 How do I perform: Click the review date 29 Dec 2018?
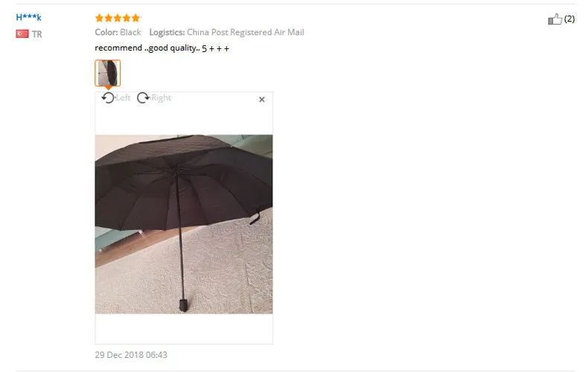pyautogui.click(x=131, y=355)
